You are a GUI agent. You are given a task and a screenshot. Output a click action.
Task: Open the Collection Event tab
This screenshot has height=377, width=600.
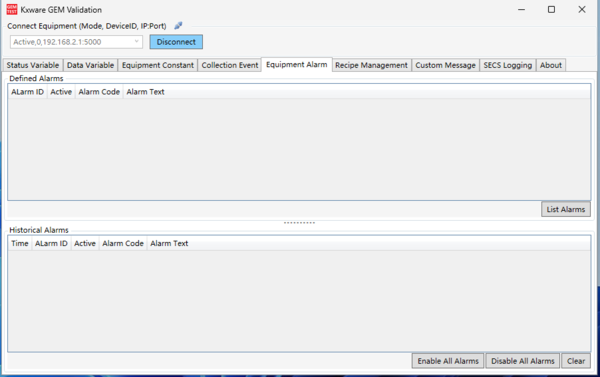(x=230, y=65)
